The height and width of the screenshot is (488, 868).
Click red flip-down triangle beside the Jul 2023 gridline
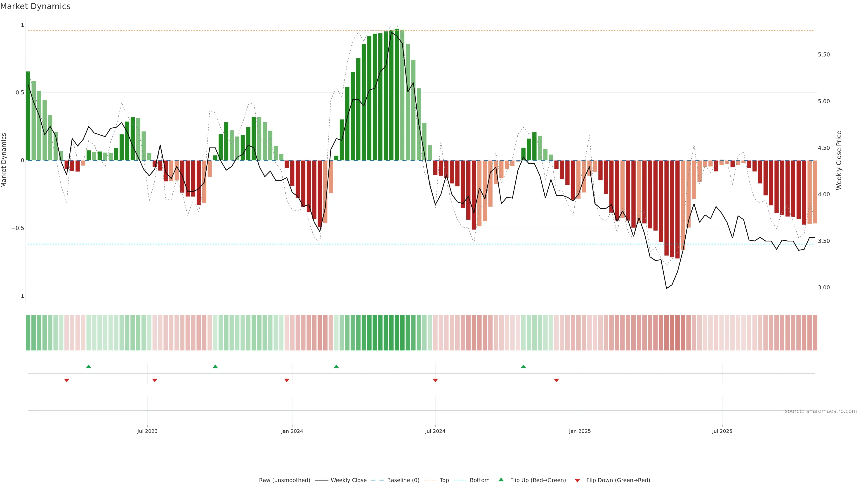point(155,380)
